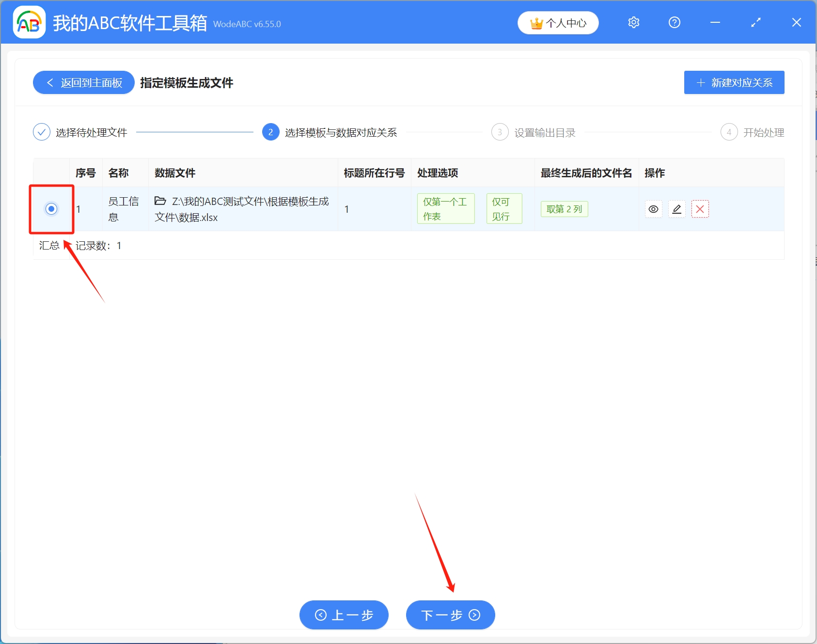Image resolution: width=817 pixels, height=644 pixels.
Task: Click the 取第2列 filename tag
Action: tap(564, 208)
